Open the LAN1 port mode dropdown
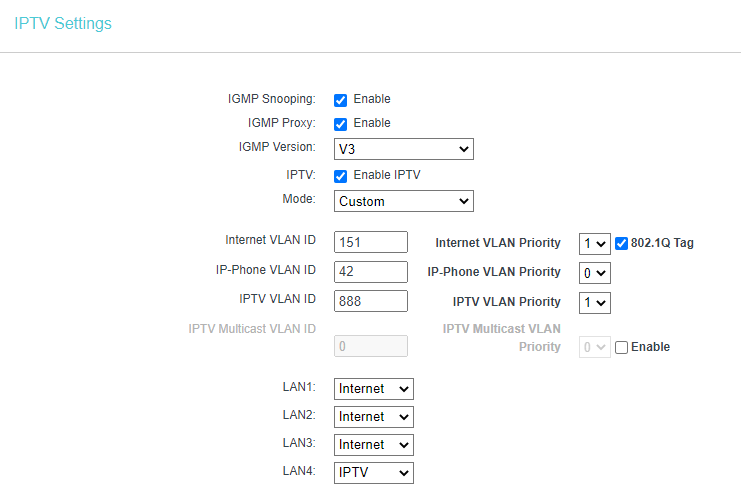 [374, 388]
